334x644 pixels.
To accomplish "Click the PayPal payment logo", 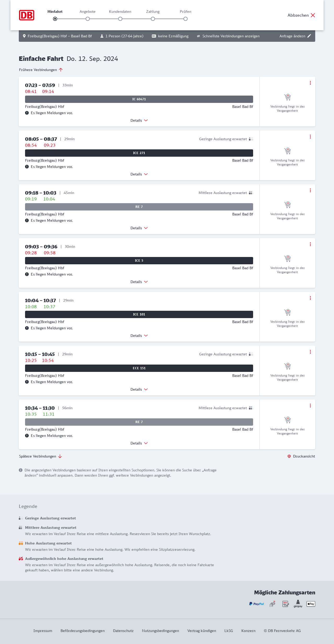I will pyautogui.click(x=257, y=604).
